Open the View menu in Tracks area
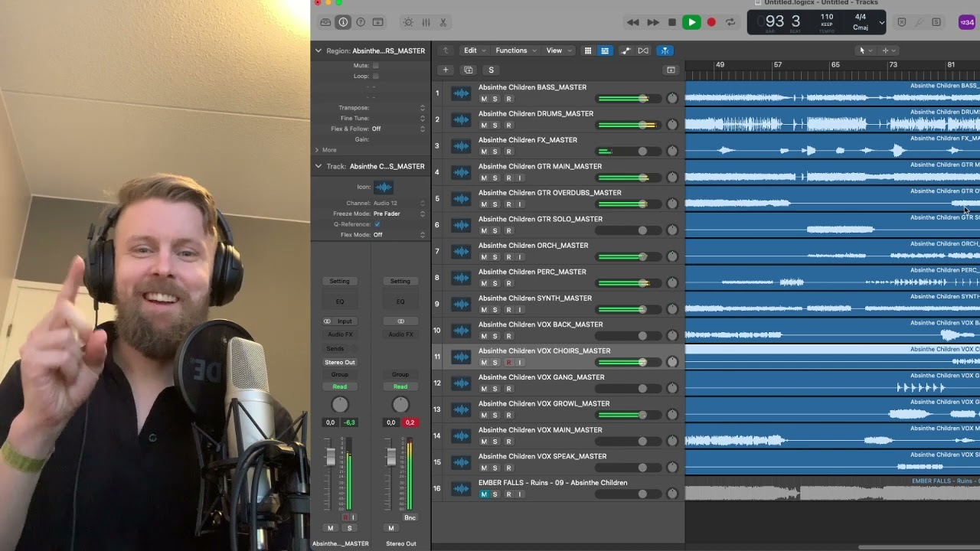Screen dimensions: 980x551 coord(558,51)
